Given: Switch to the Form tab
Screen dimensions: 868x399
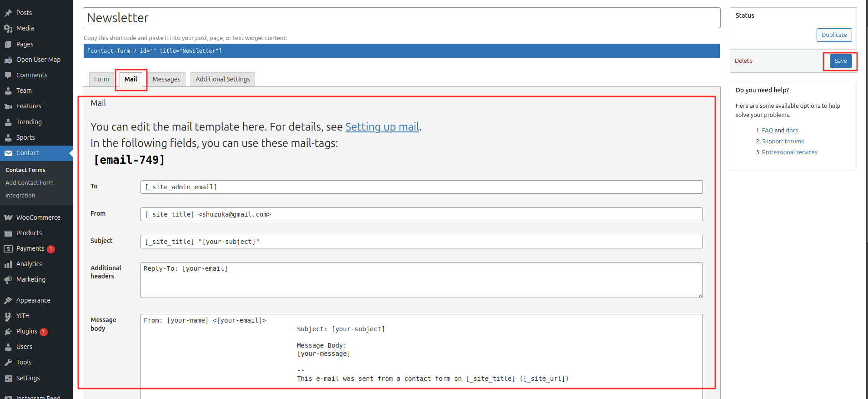Looking at the screenshot, I should (x=101, y=79).
